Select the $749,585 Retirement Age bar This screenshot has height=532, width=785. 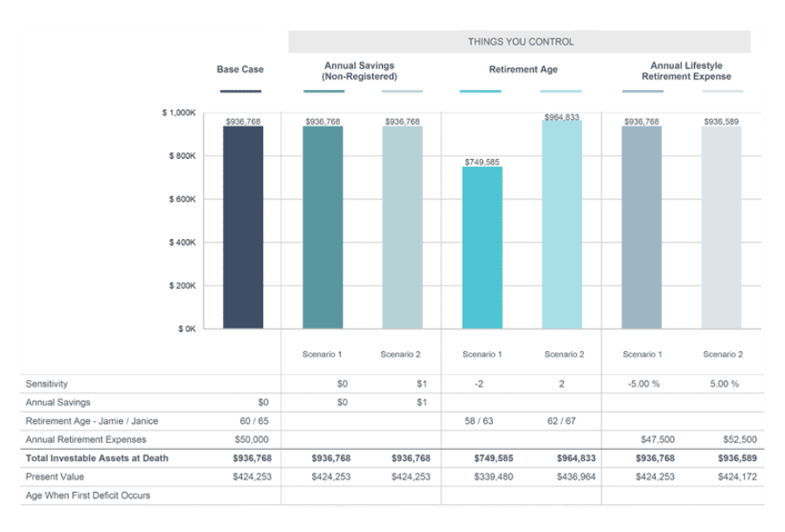[481, 247]
